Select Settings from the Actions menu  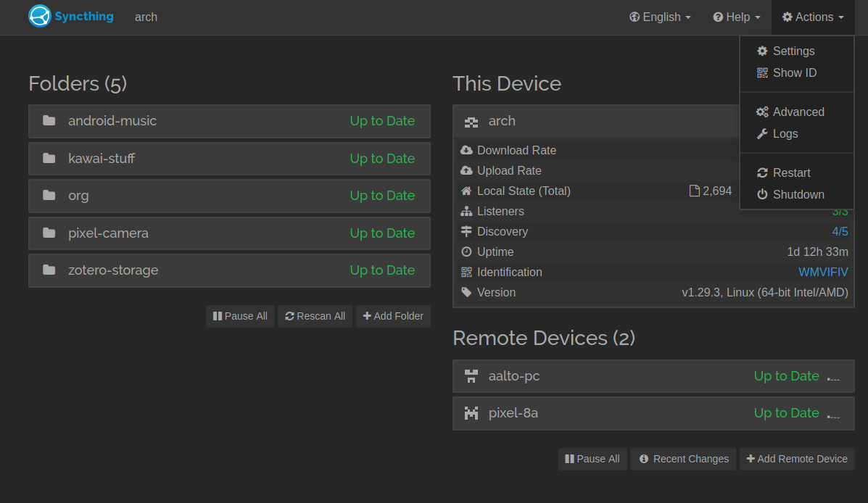(x=793, y=51)
